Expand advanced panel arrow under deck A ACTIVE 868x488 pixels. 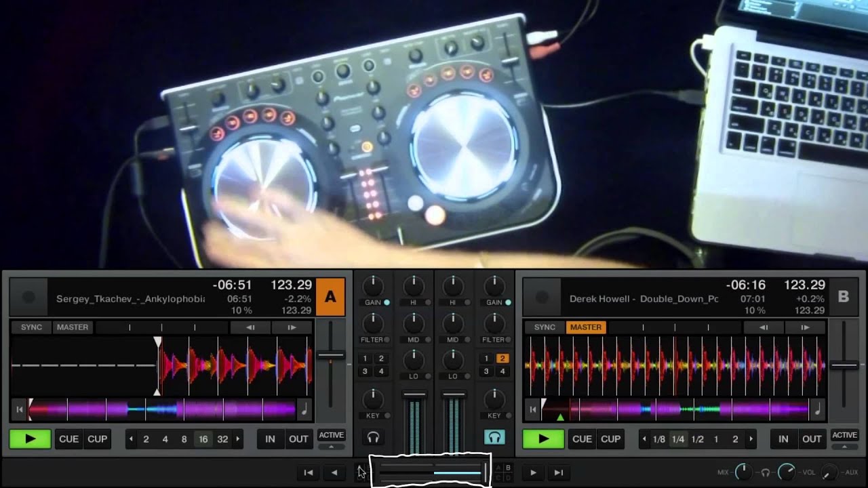coord(331,446)
